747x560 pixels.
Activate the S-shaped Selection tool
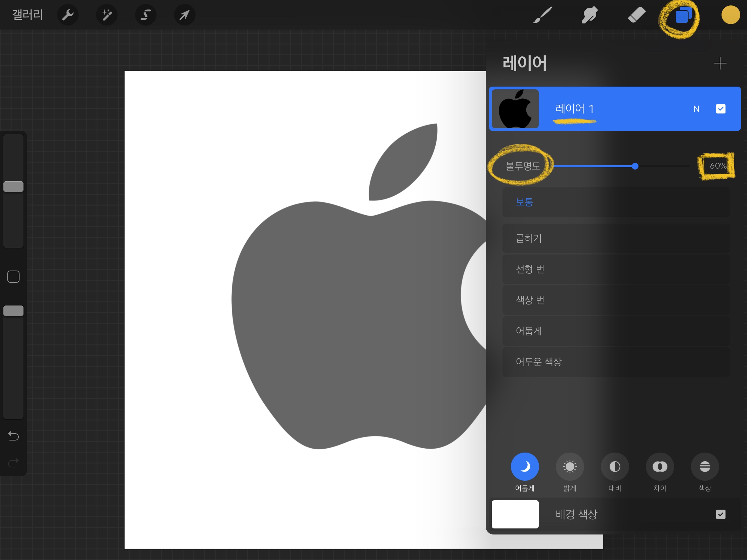[x=145, y=15]
